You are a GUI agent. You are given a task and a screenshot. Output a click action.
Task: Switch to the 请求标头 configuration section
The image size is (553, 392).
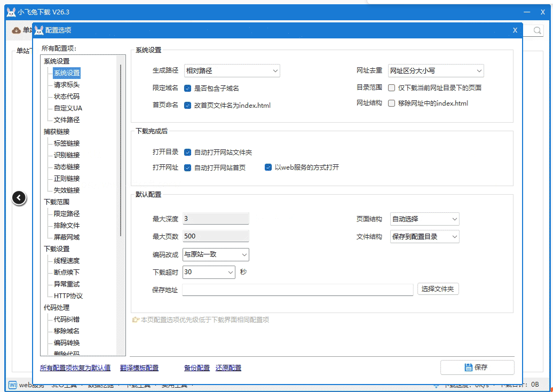click(x=66, y=85)
